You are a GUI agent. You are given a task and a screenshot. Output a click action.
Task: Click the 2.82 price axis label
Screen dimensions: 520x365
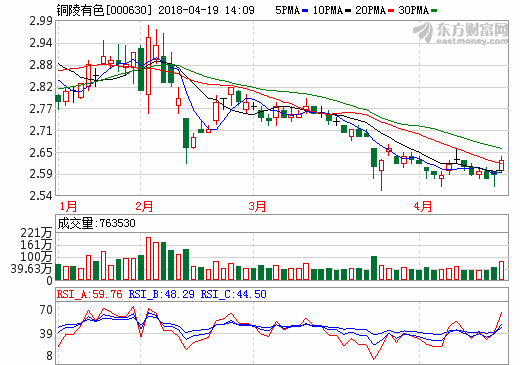[x=41, y=87]
